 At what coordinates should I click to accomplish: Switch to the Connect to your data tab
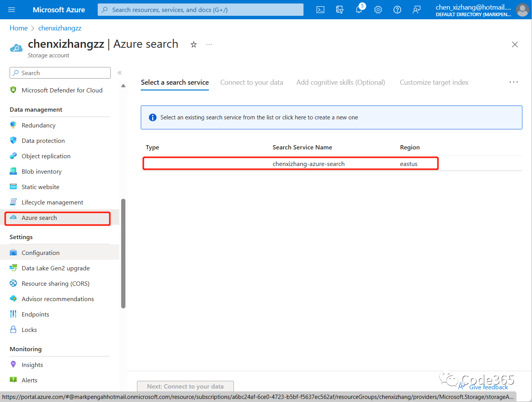click(x=252, y=82)
